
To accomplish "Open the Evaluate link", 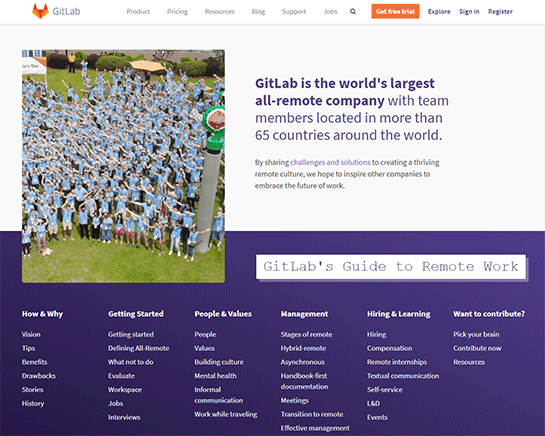I will tap(121, 376).
